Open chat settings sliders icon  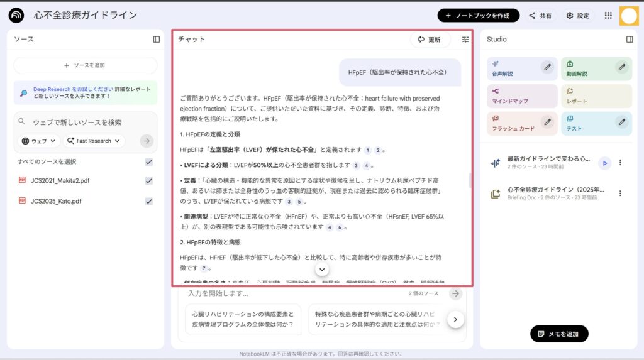pos(465,39)
